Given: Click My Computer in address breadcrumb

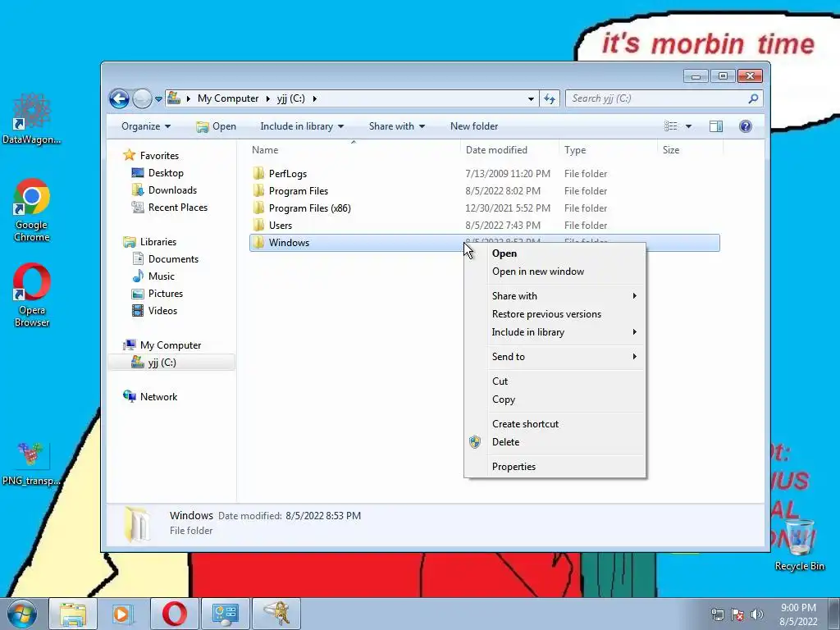Looking at the screenshot, I should click(x=228, y=98).
